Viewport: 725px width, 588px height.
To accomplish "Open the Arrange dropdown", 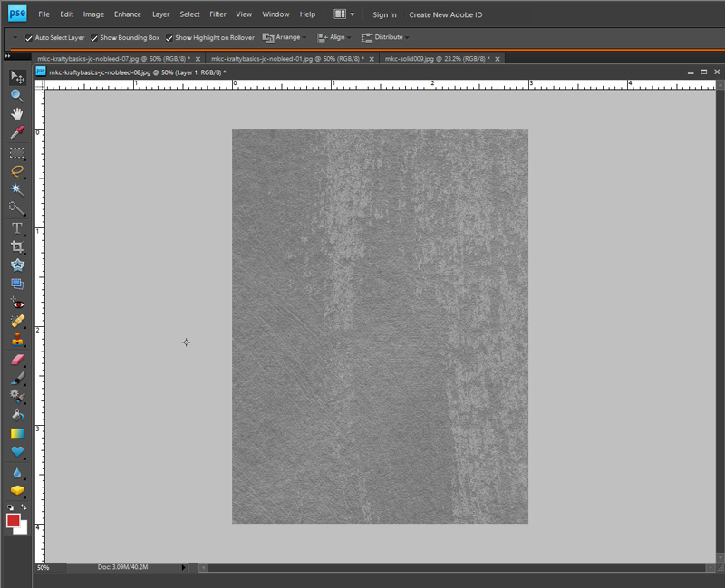I will [284, 37].
